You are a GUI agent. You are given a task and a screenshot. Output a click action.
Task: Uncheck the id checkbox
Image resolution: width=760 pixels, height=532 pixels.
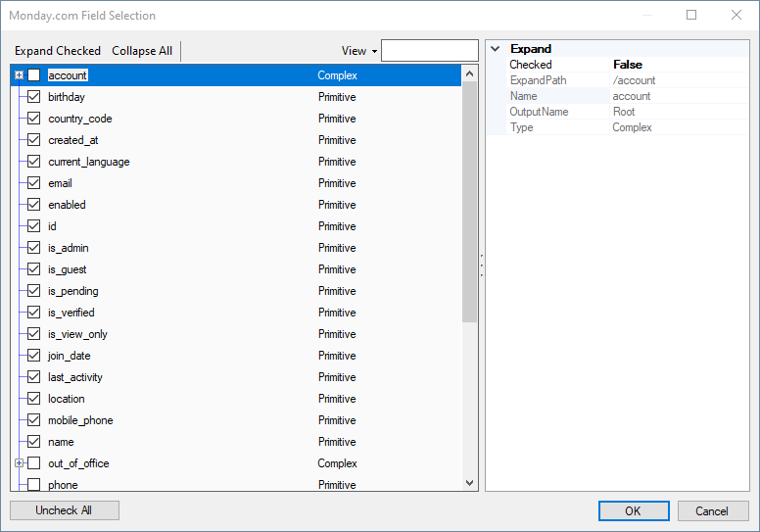[34, 226]
